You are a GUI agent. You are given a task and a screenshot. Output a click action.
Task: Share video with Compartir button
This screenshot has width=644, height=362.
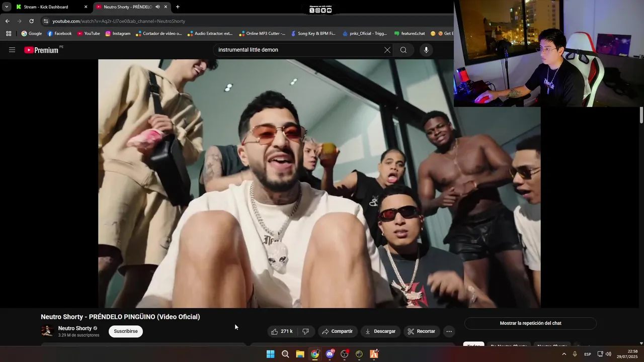(x=338, y=331)
